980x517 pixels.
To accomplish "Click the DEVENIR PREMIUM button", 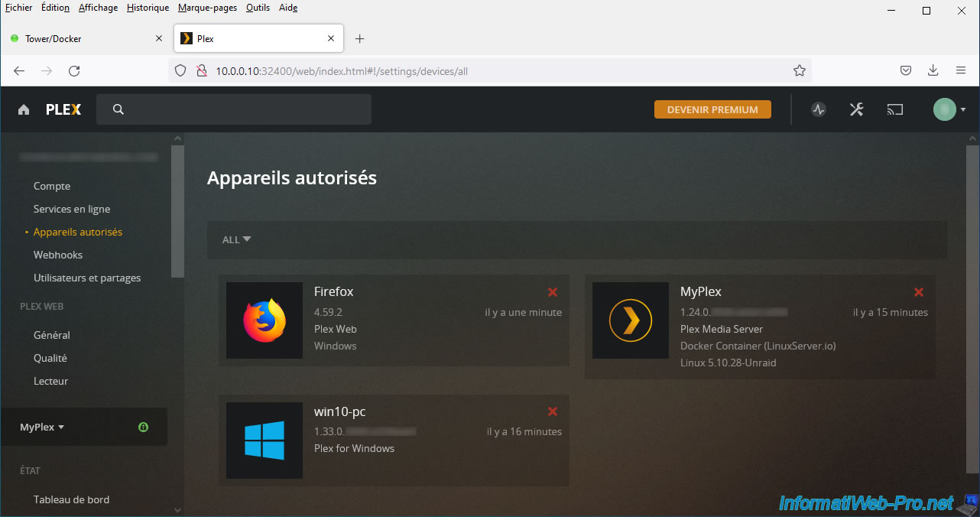I will (x=712, y=109).
